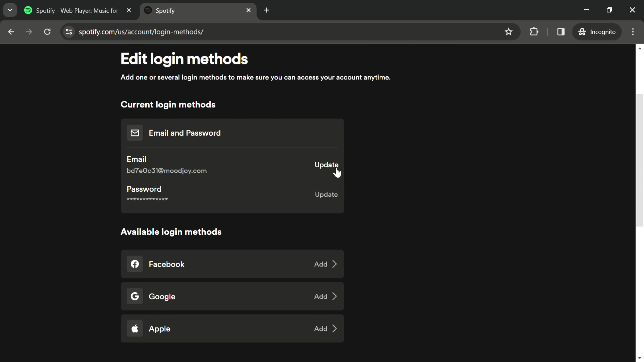Click the scrollbar down arrow

639,358
